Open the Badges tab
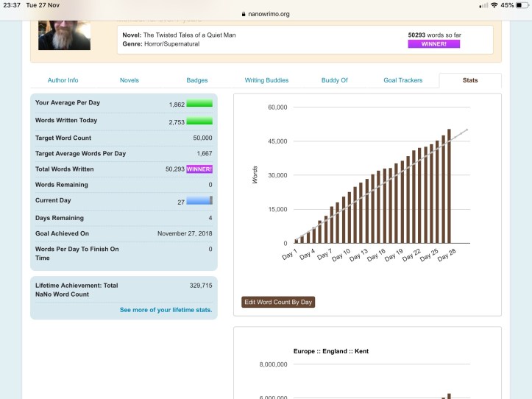The image size is (532, 399). point(197,80)
